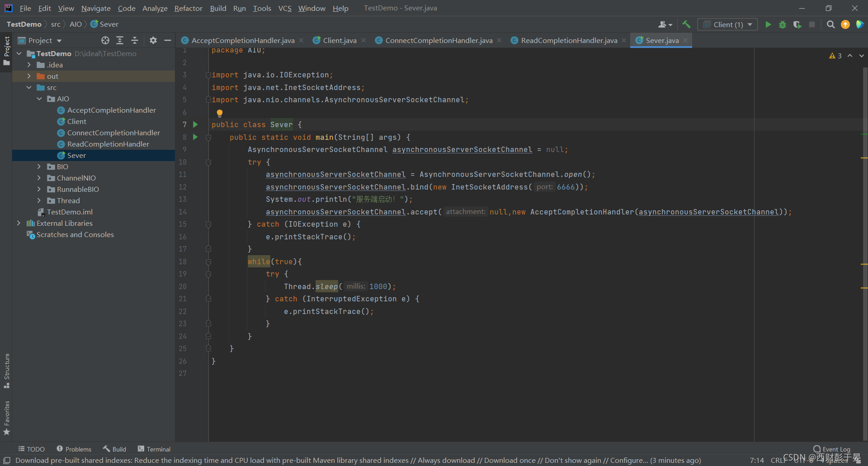Image resolution: width=868 pixels, height=466 pixels.
Task: Close the AcceptCompletionHandler.java tab
Action: (302, 40)
